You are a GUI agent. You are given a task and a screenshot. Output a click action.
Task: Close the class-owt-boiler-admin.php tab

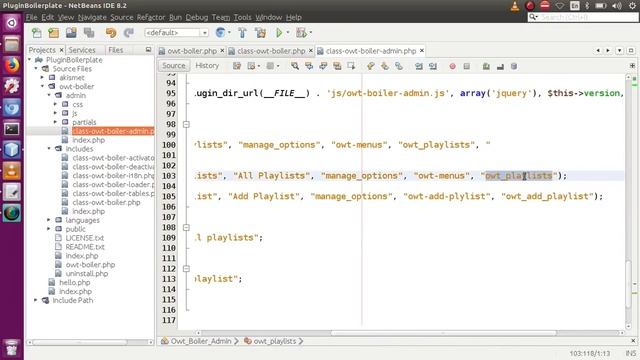[x=422, y=51]
